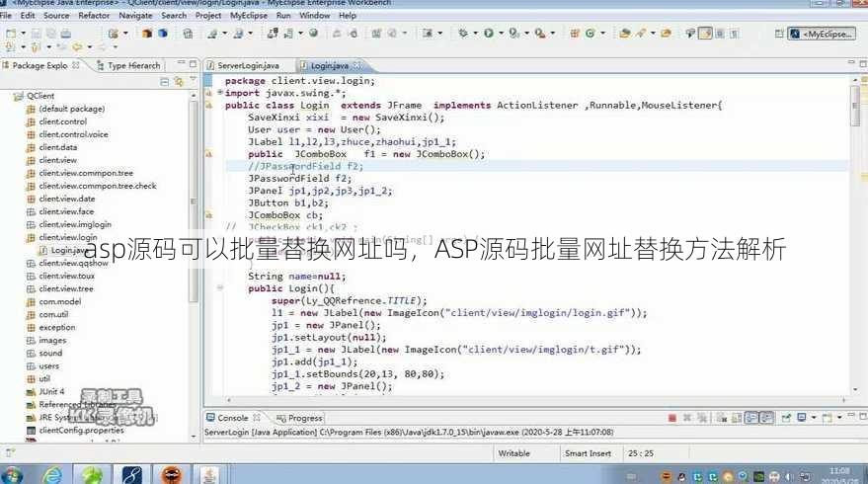Toggle show console on standard output

(x=751, y=418)
